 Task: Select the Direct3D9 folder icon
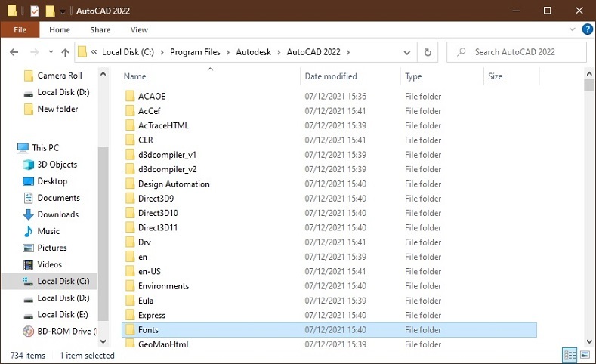(x=130, y=199)
